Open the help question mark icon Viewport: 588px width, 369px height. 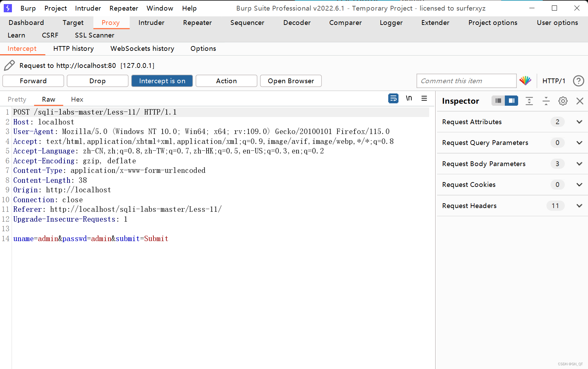578,81
